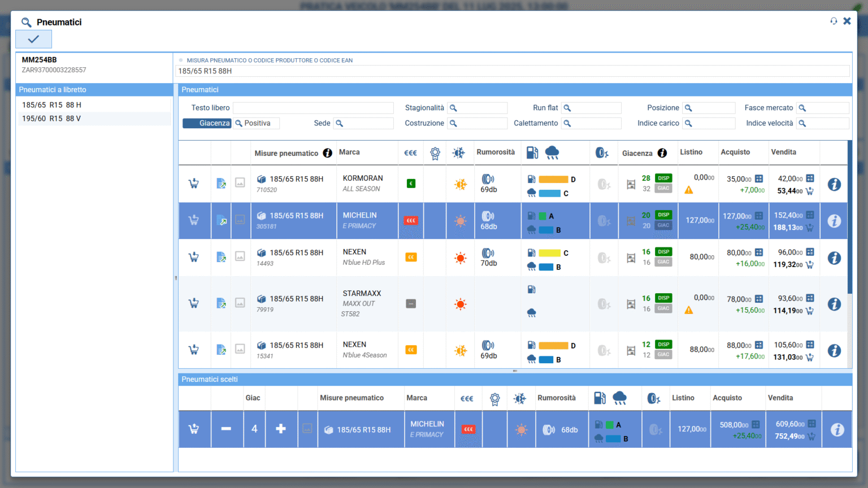Click the Testo libero input field
The width and height of the screenshot is (868, 488).
point(313,108)
